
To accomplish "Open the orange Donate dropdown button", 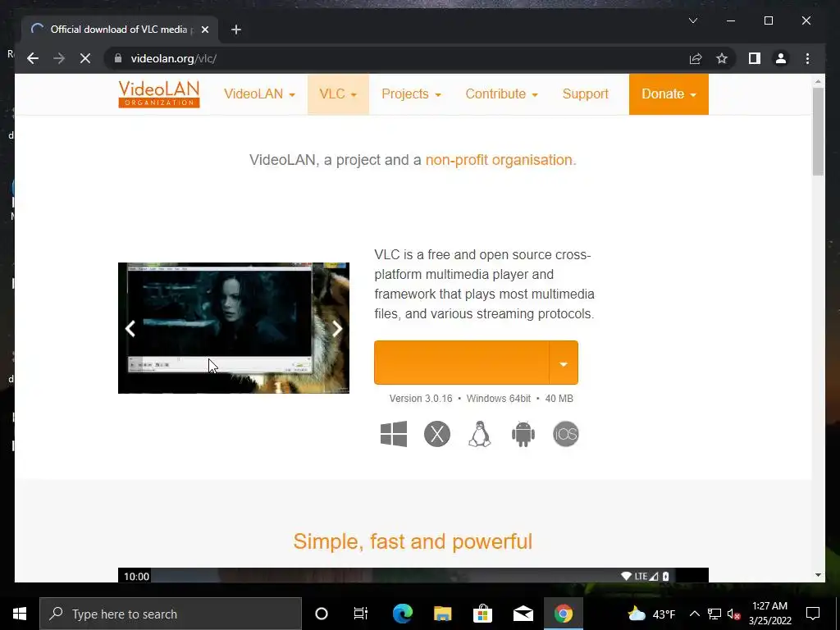I will [x=669, y=94].
